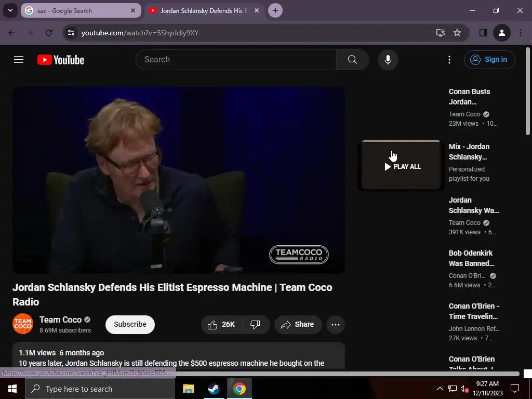Screen dimensions: 532x399
Task: Show hidden system tray icons chevron
Action: [x=440, y=389]
